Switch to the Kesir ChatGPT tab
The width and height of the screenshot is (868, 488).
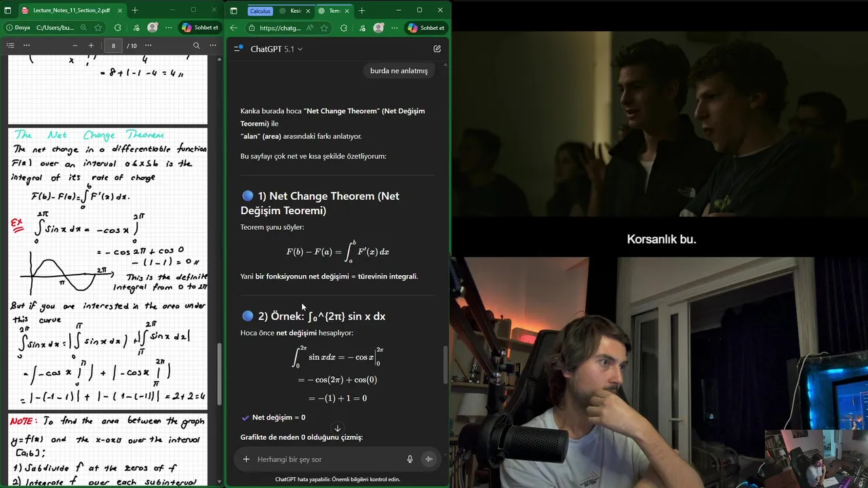click(292, 11)
